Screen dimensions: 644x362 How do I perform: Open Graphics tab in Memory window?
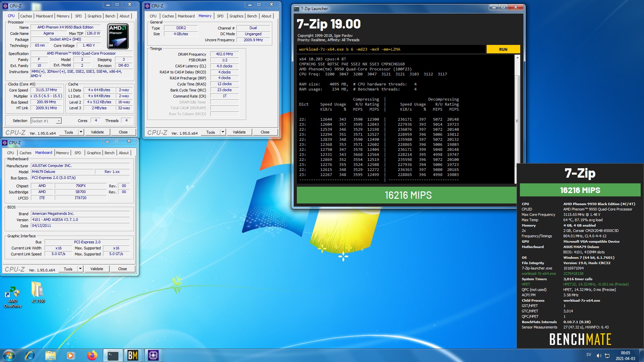click(236, 16)
